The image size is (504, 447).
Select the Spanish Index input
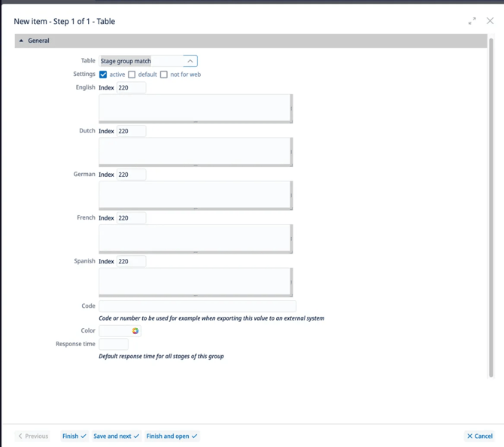tap(131, 262)
